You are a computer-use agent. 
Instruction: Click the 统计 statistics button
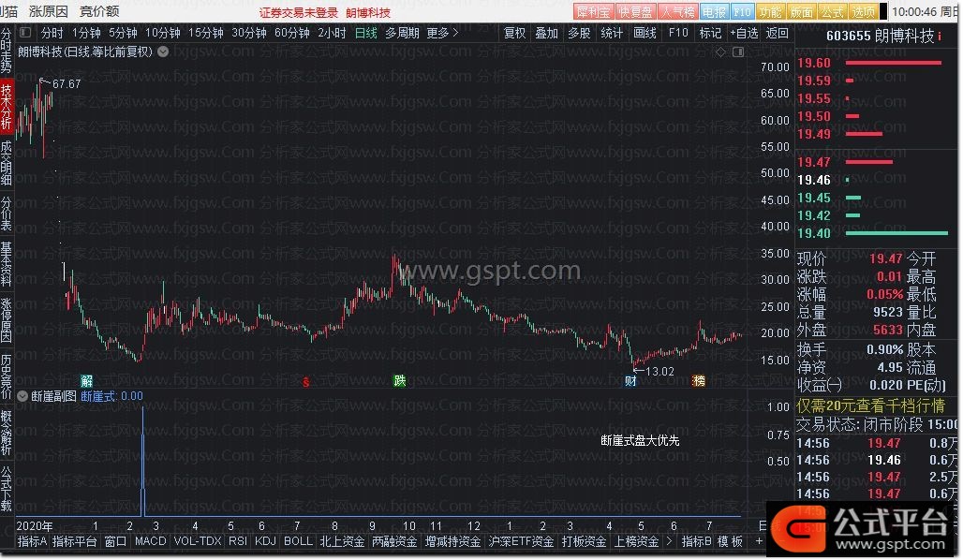point(612,33)
